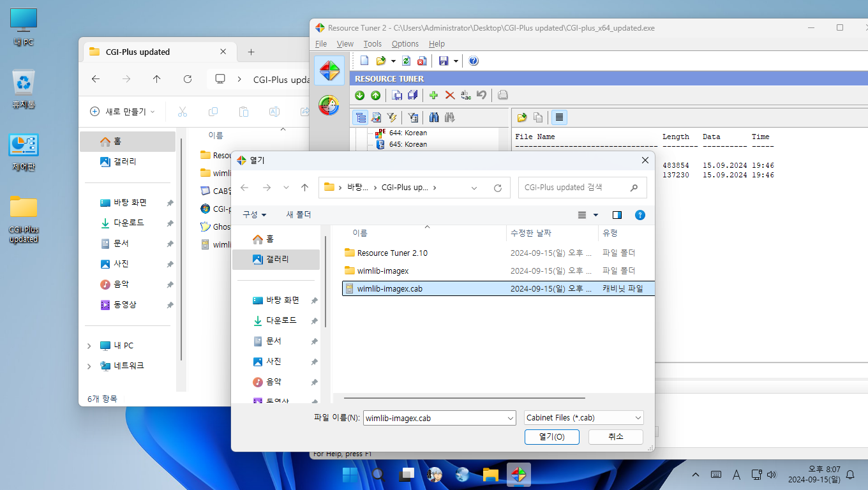Click the blue help icon in open dialog

click(640, 215)
